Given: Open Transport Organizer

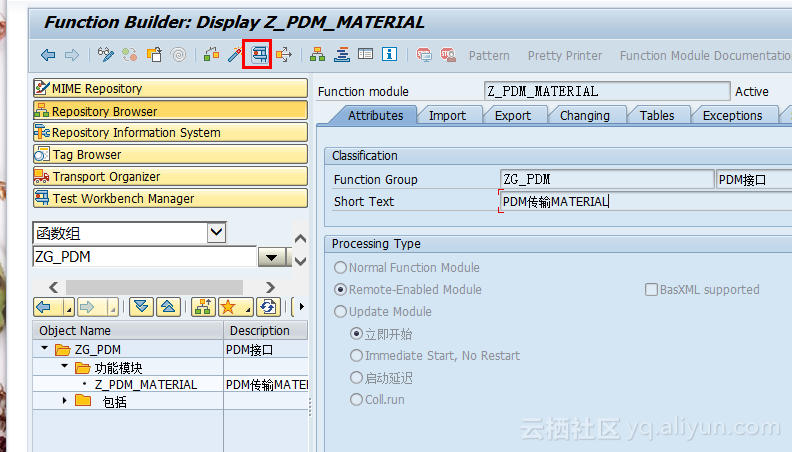Looking at the screenshot, I should pos(170,176).
